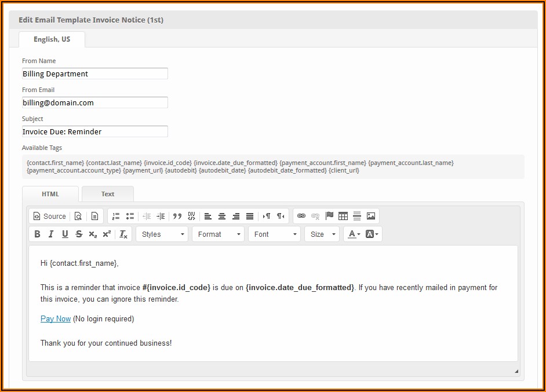Open the text color picker
Screen dimensions: 546x392
pos(354,234)
